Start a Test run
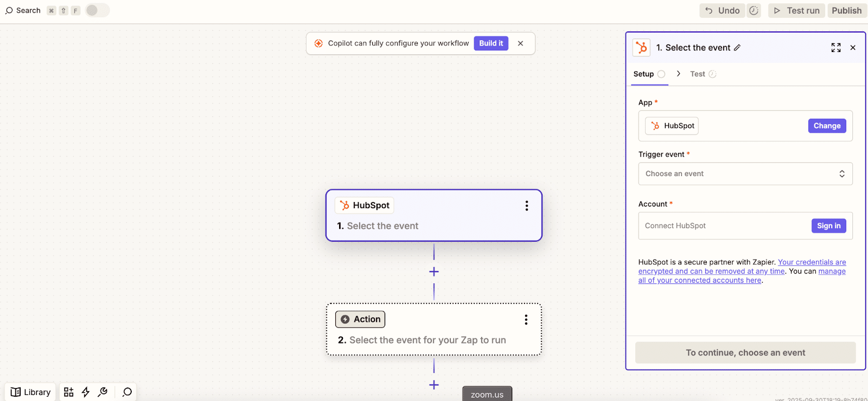The image size is (868, 401). (x=796, y=10)
